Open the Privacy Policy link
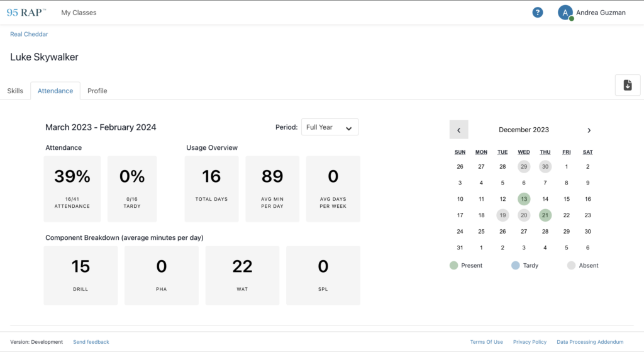 tap(530, 342)
